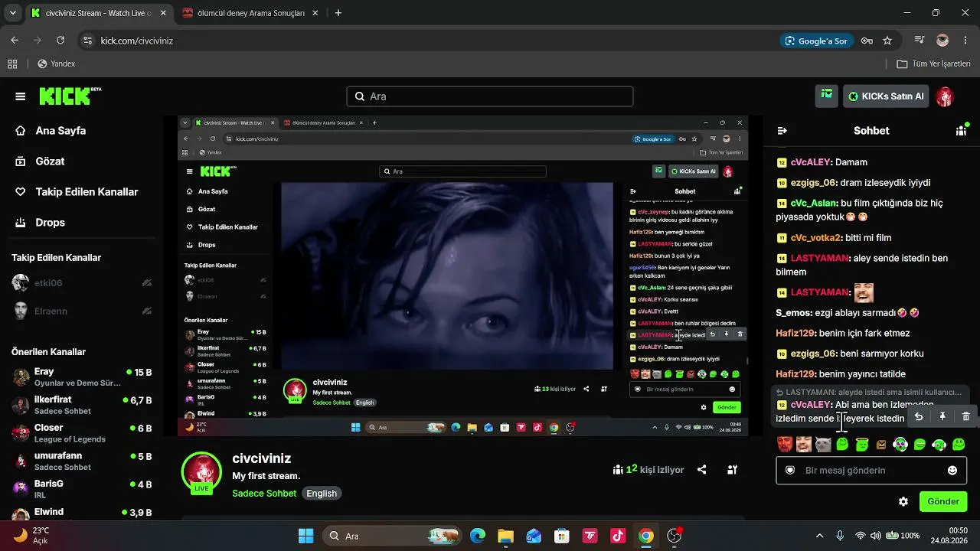Send the chat message with Gönder
Screen dimensions: 980x551
(x=943, y=501)
